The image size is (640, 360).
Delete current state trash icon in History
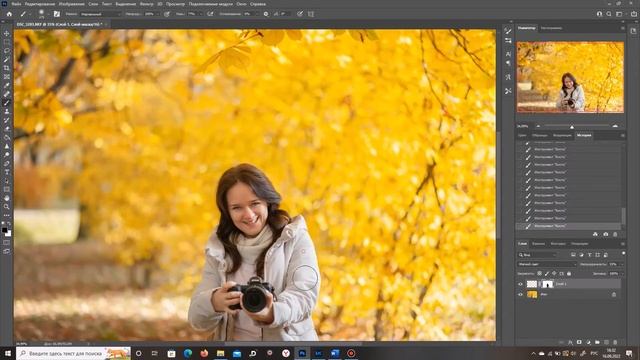[616, 234]
